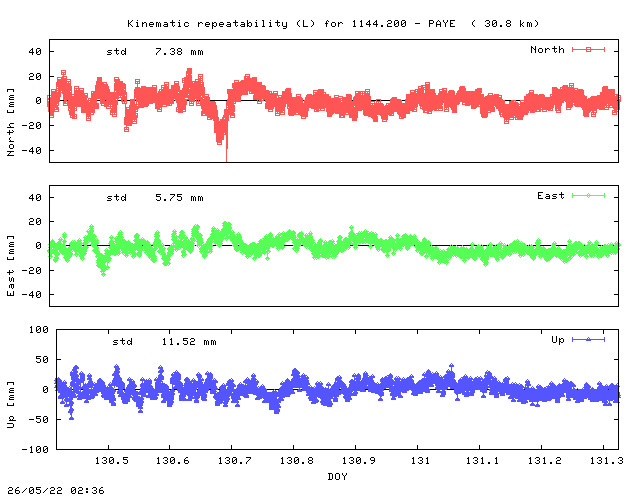The image size is (640, 496).
Task: Select the North legend label
Action: point(547,50)
